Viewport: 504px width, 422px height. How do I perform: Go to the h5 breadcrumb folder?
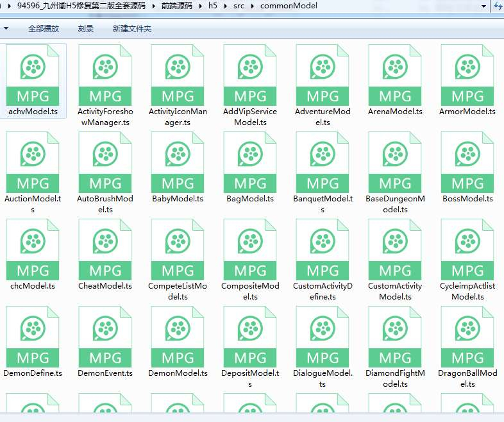(x=212, y=6)
